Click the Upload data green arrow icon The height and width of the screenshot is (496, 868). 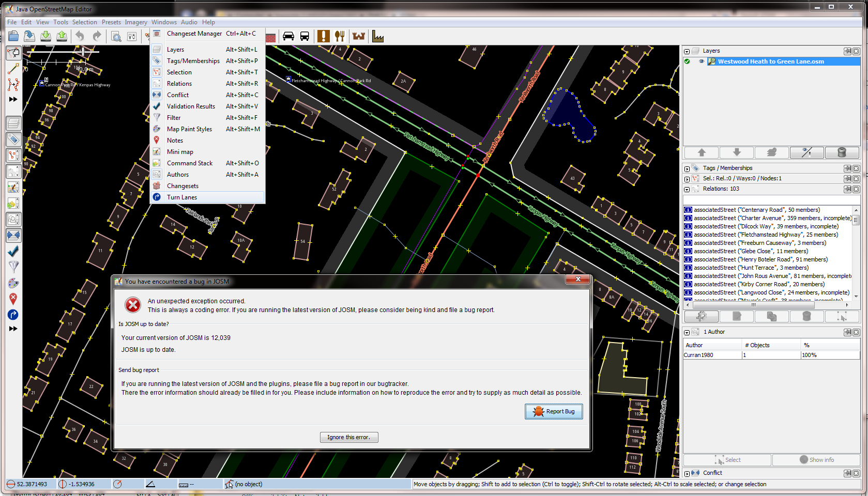pyautogui.click(x=62, y=36)
